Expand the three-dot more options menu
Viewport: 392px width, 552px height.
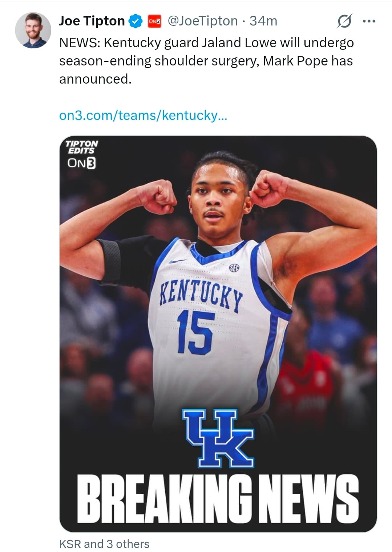point(369,21)
